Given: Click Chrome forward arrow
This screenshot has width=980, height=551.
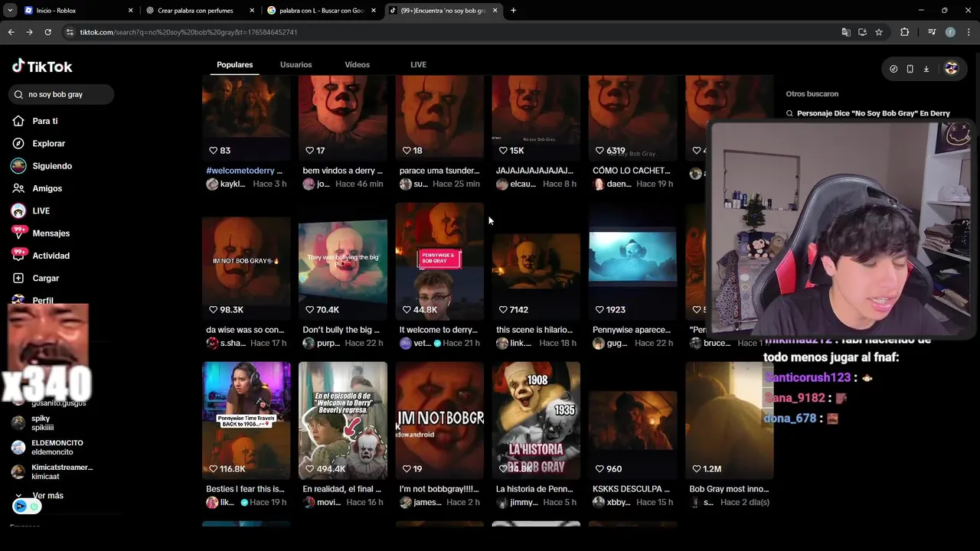Looking at the screenshot, I should 29,32.
